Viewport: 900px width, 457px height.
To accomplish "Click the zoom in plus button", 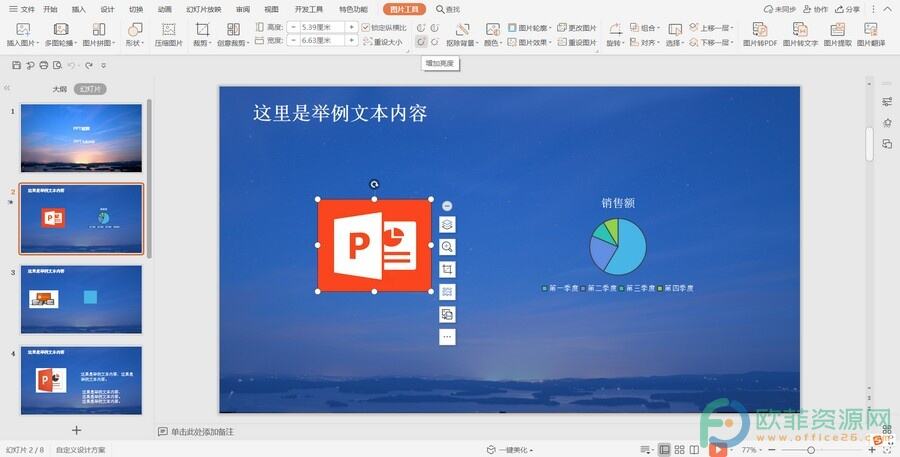I will coord(871,450).
